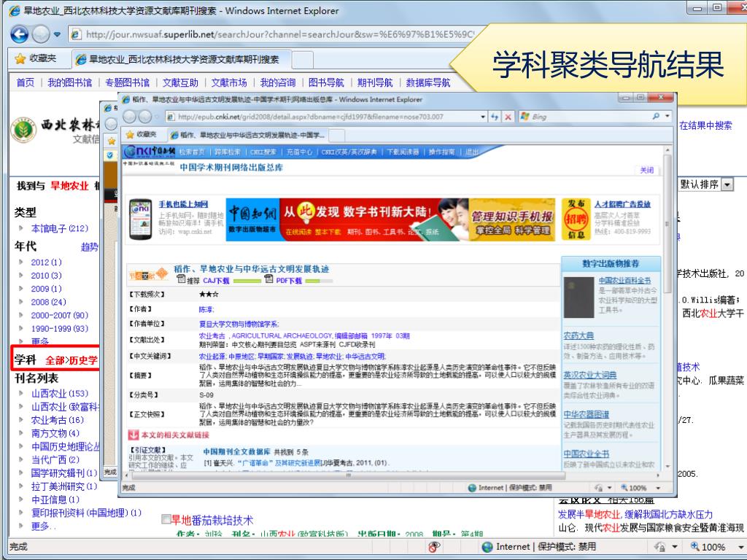Viewport: 747px width, 560px height.
Task: Open 下载阅读器 in the CNKI menu
Action: (403, 152)
